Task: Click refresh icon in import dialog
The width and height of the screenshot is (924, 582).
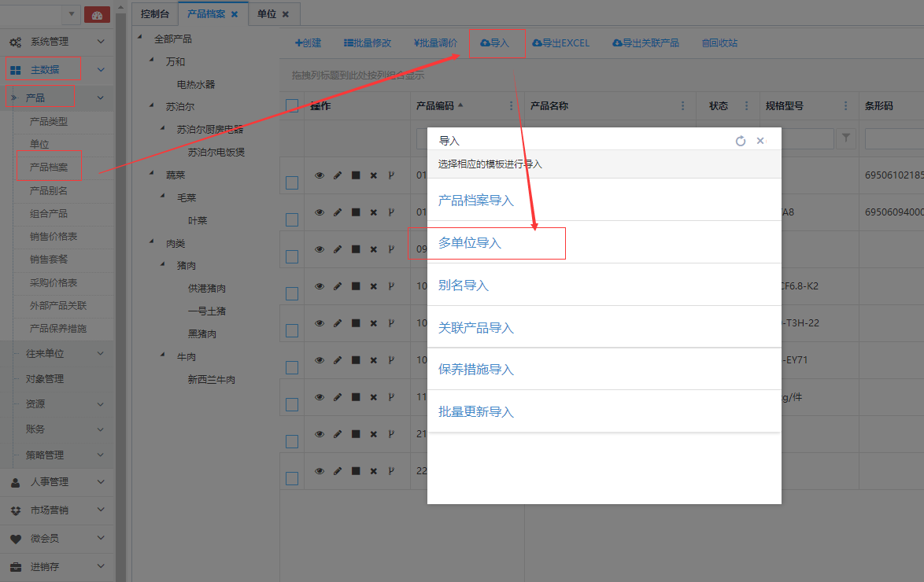Action: click(740, 141)
